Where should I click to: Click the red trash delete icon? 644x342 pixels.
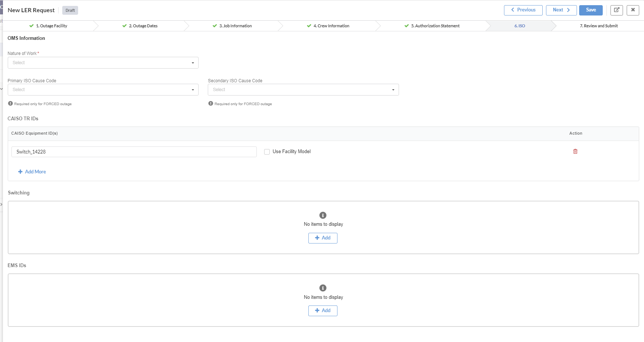[575, 151]
